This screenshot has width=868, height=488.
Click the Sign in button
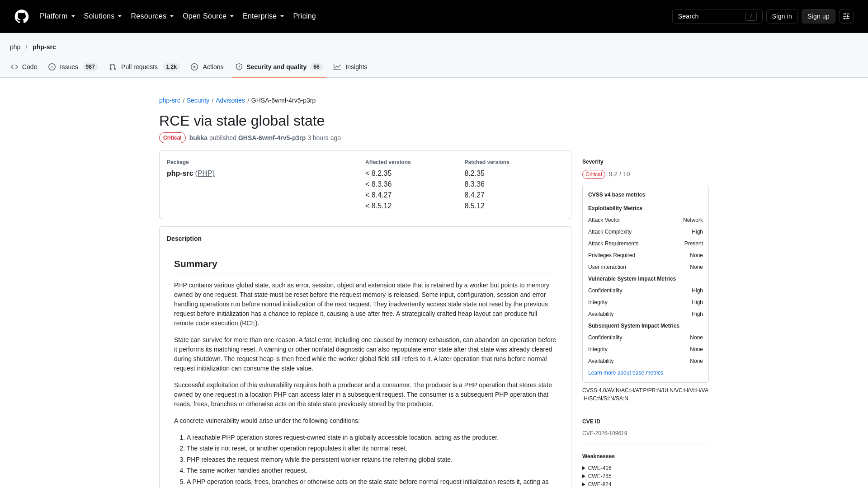click(x=782, y=16)
